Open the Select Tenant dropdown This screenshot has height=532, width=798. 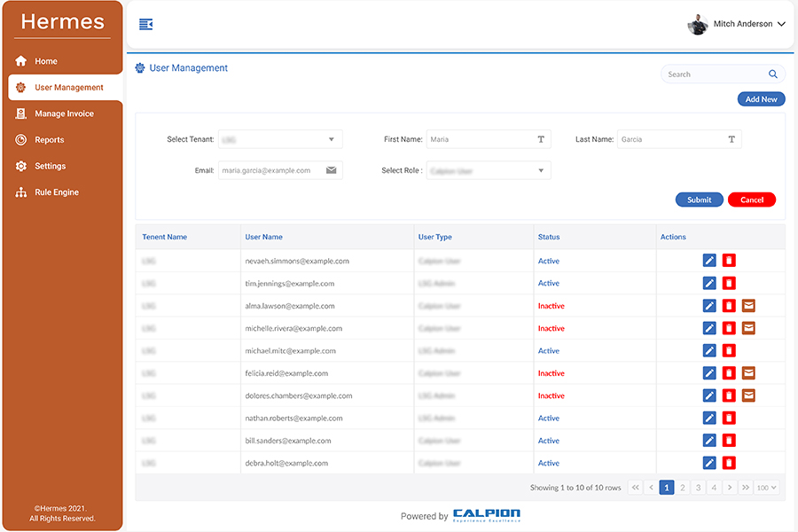pyautogui.click(x=280, y=139)
